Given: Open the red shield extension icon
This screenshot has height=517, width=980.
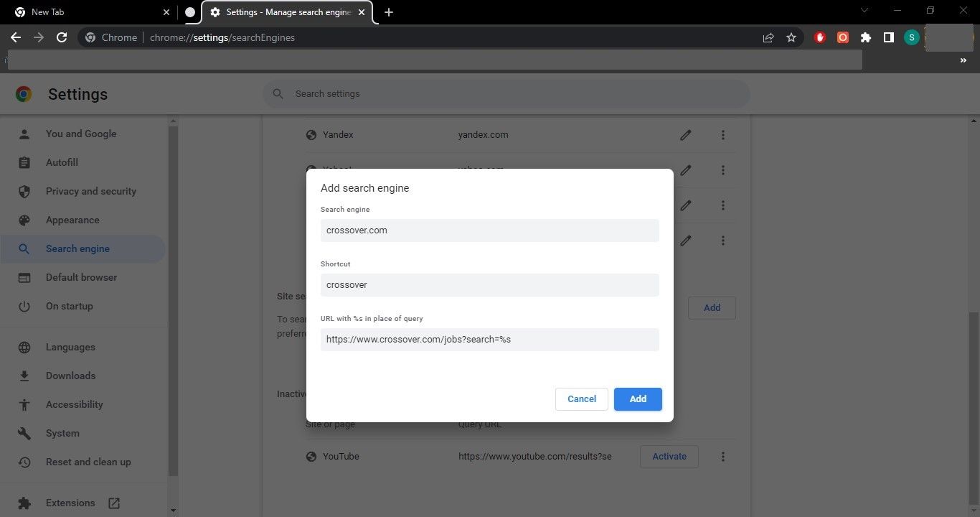Looking at the screenshot, I should (820, 37).
